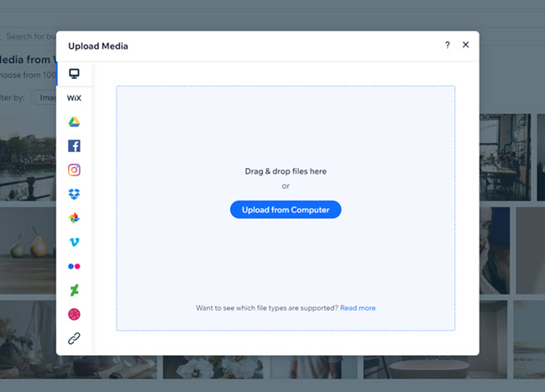545x392 pixels.
Task: Select background coworking office thumbnail
Action: pos(505,157)
